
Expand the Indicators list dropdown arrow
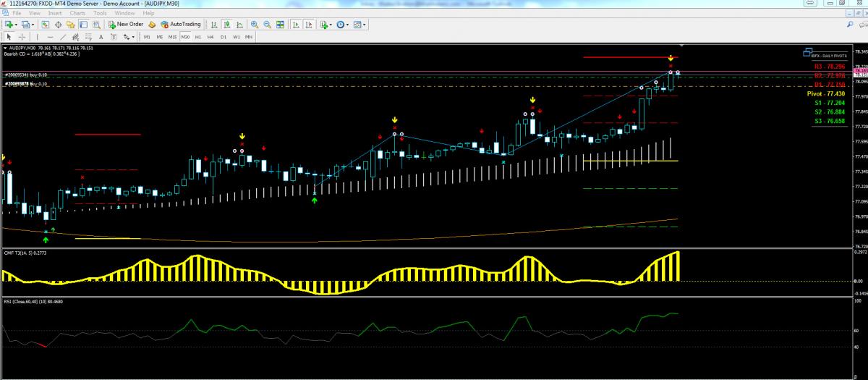[331, 24]
